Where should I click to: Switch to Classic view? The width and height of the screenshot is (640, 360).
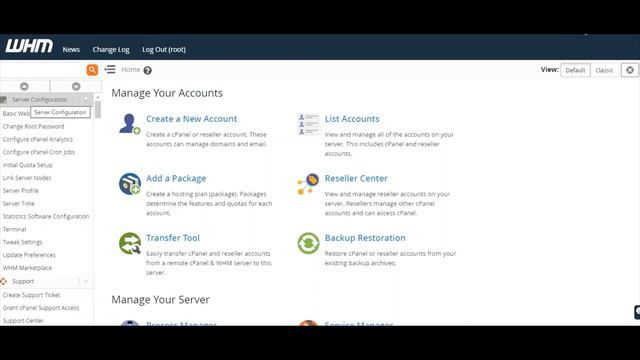coord(604,70)
